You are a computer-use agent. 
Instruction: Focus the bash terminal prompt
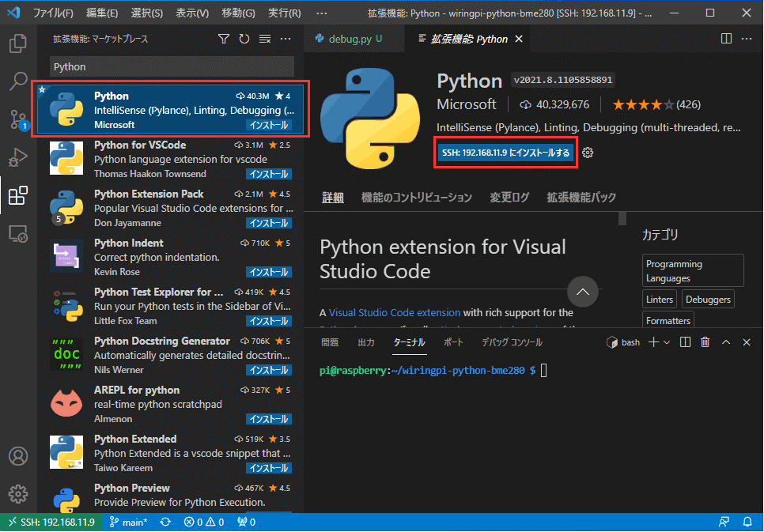pos(544,371)
